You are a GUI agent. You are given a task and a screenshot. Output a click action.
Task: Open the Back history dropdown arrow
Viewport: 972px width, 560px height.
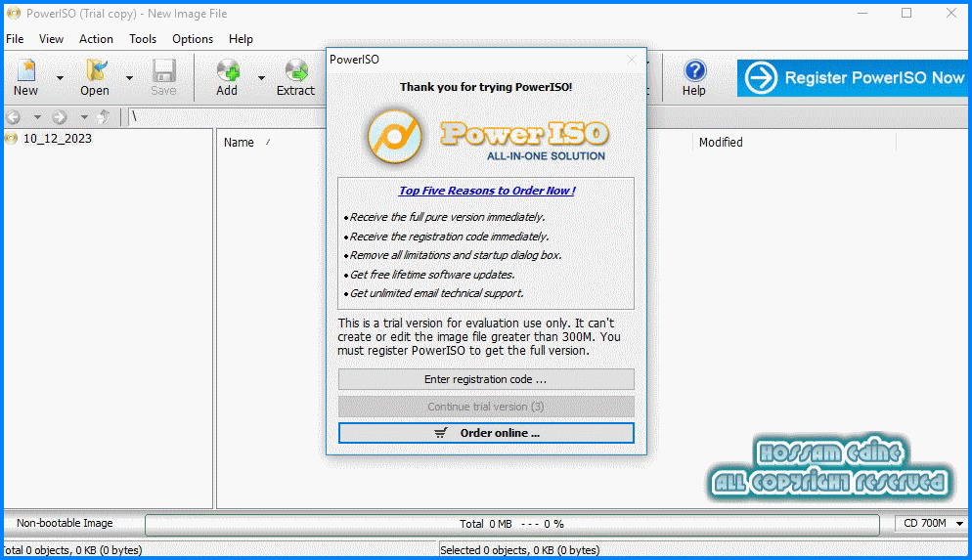(x=37, y=116)
